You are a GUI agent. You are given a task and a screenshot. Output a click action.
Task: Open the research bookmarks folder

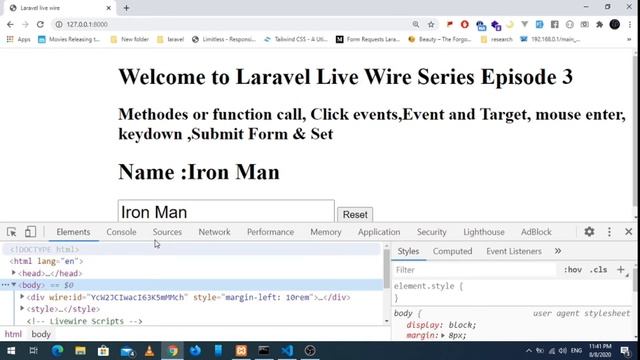click(x=496, y=39)
